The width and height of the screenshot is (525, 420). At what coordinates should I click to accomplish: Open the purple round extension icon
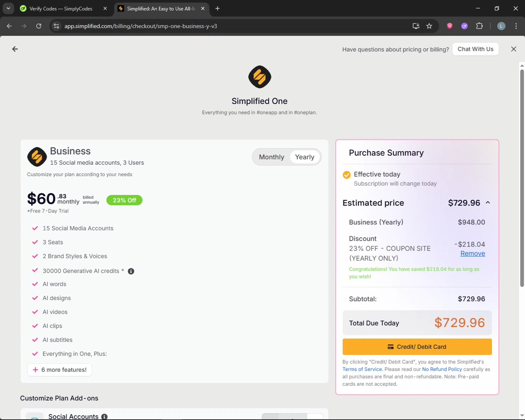pyautogui.click(x=464, y=26)
